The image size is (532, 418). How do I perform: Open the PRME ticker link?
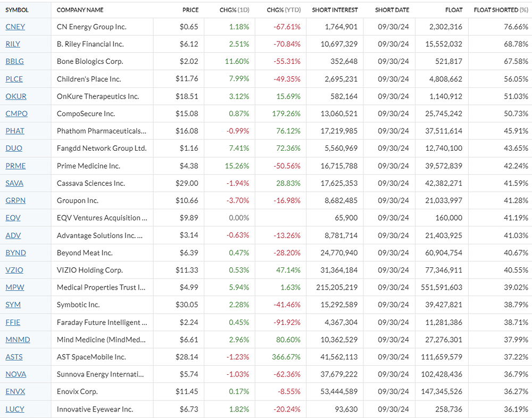coord(15,166)
